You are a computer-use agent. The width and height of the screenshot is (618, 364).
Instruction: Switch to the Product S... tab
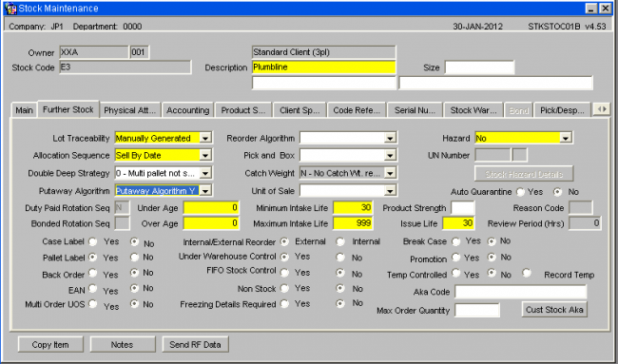pyautogui.click(x=243, y=110)
